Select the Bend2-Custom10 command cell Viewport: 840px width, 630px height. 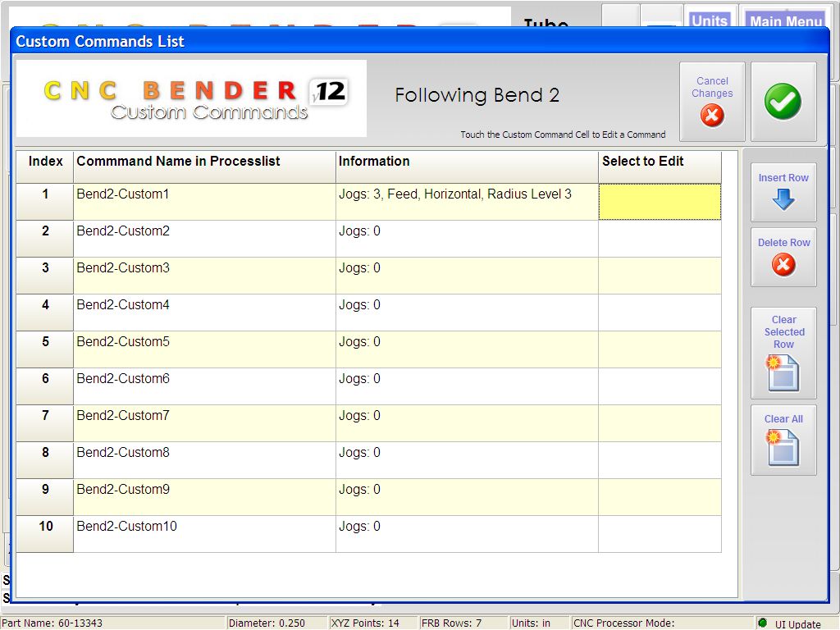pos(204,534)
